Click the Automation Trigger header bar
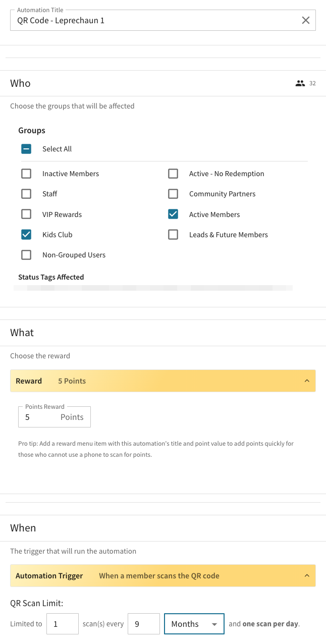The image size is (326, 644). (163, 576)
